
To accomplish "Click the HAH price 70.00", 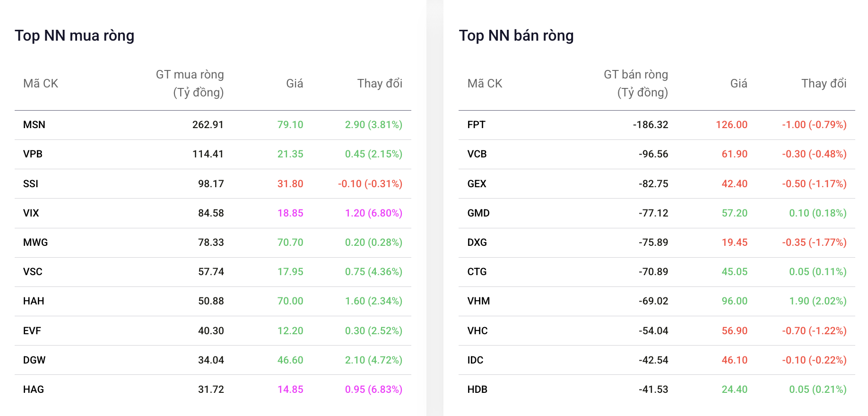I will tap(290, 301).
